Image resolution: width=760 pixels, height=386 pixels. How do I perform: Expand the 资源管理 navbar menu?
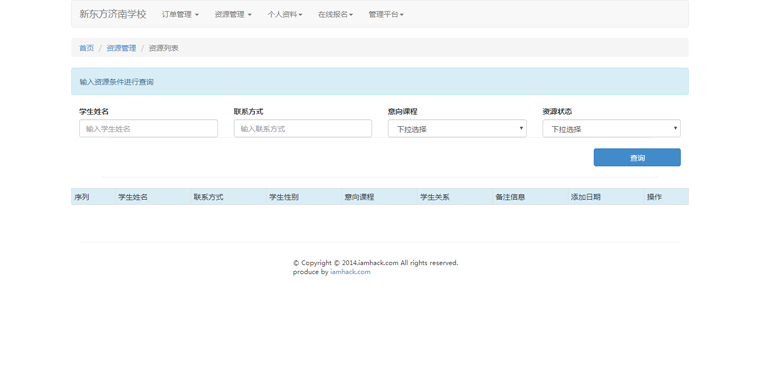(x=233, y=15)
